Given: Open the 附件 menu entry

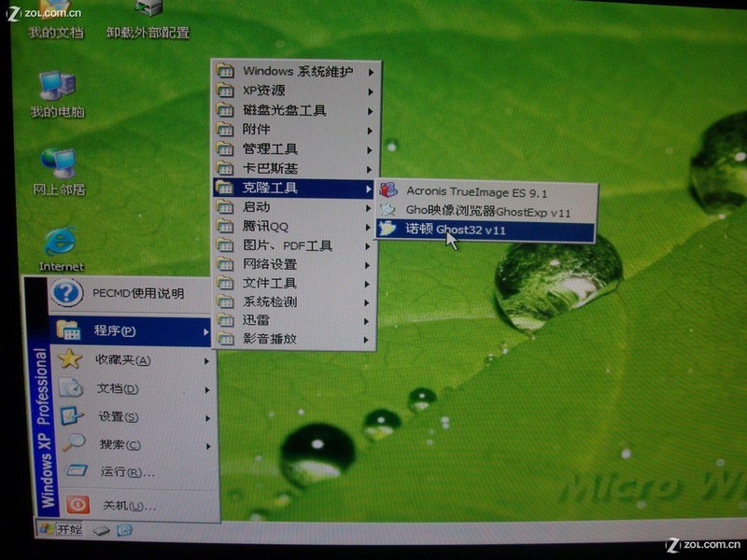Looking at the screenshot, I should [295, 130].
